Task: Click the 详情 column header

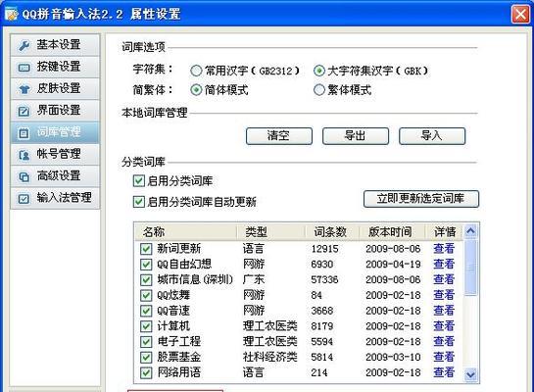Action: pos(444,232)
